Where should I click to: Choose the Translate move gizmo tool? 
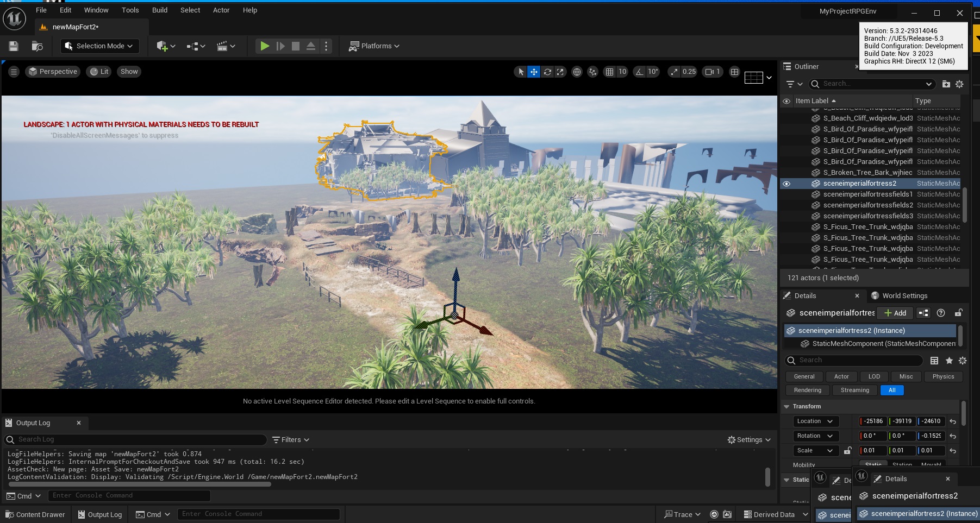[x=534, y=72]
